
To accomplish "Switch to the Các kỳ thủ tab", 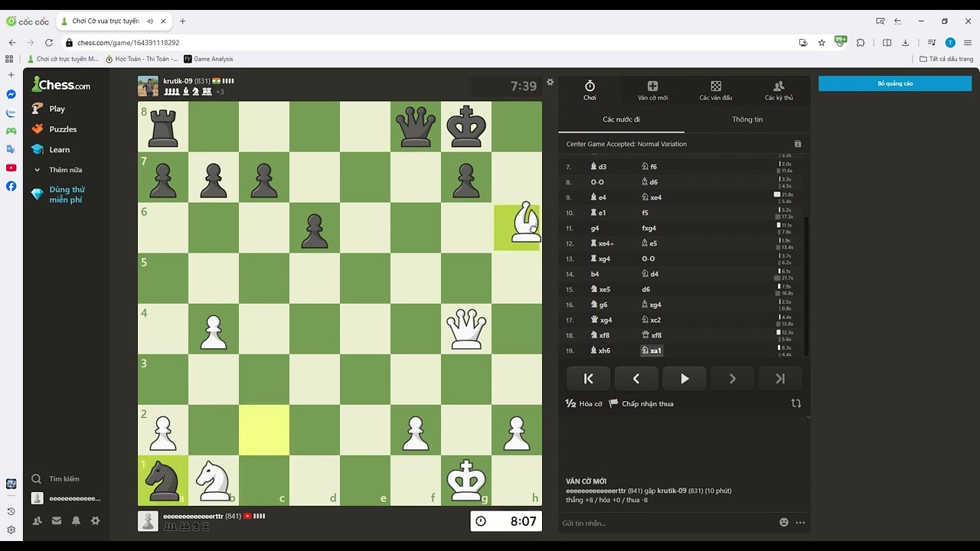I will 779,90.
